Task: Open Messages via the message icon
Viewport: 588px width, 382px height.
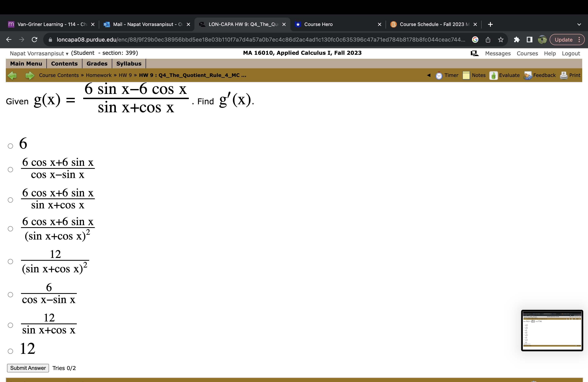Action: (x=474, y=53)
